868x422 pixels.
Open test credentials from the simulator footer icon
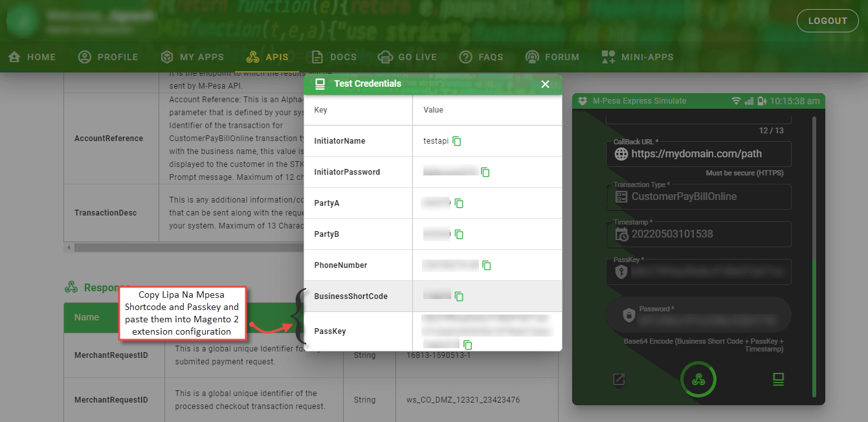pyautogui.click(x=778, y=380)
